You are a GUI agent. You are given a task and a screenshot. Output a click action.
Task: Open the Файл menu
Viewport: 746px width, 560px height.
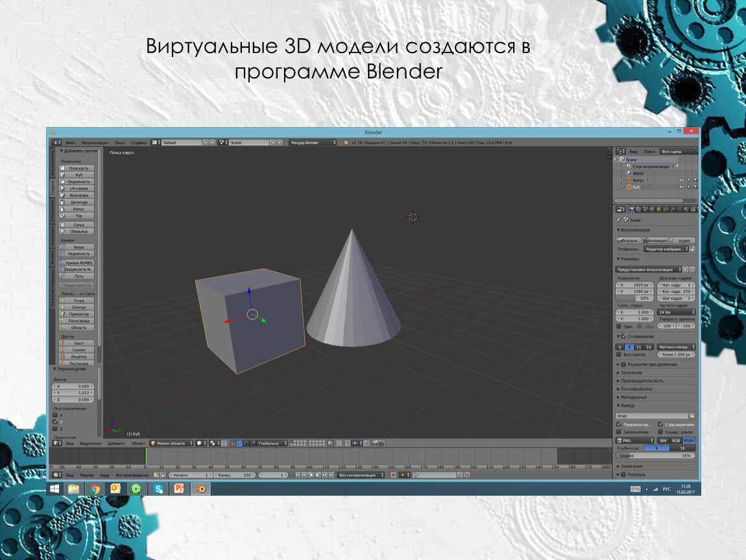tap(71, 143)
